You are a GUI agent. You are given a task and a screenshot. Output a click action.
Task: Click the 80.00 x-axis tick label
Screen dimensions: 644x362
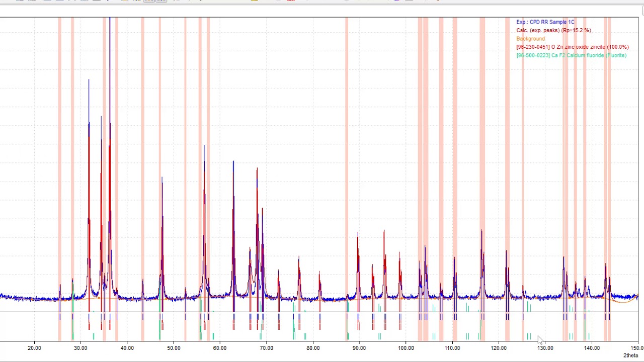tap(313, 348)
